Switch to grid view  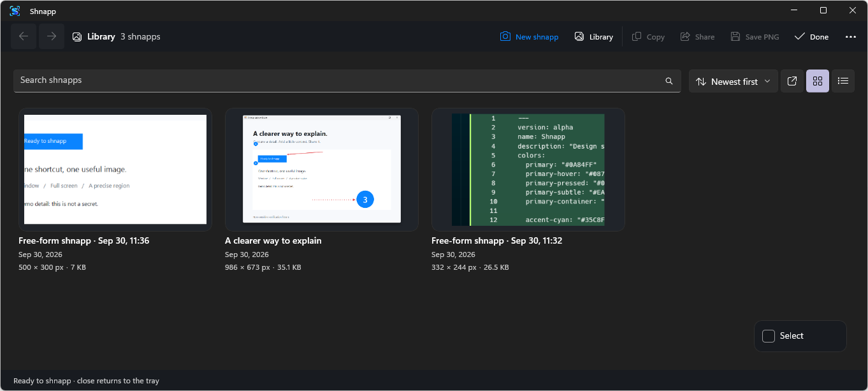click(818, 81)
